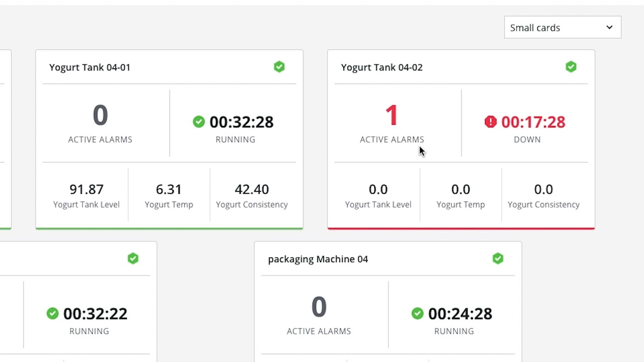The width and height of the screenshot is (644, 362).
Task: Select the 0 active alarms in Yogurt Tank 04-01
Action: pos(100,115)
